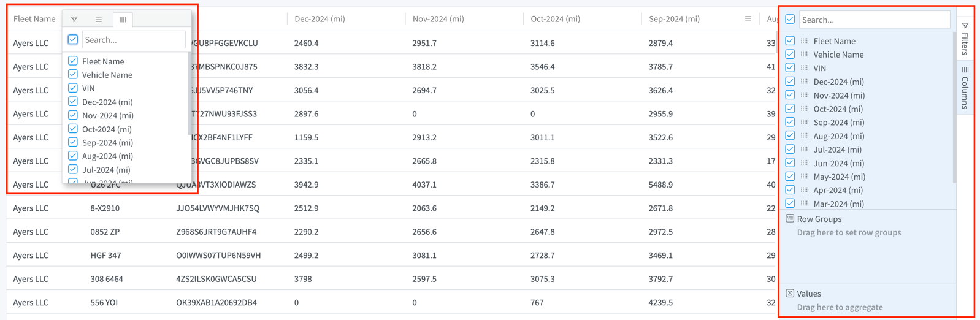
Task: Click the drag handle next to VIN in sidebar
Action: tap(804, 68)
